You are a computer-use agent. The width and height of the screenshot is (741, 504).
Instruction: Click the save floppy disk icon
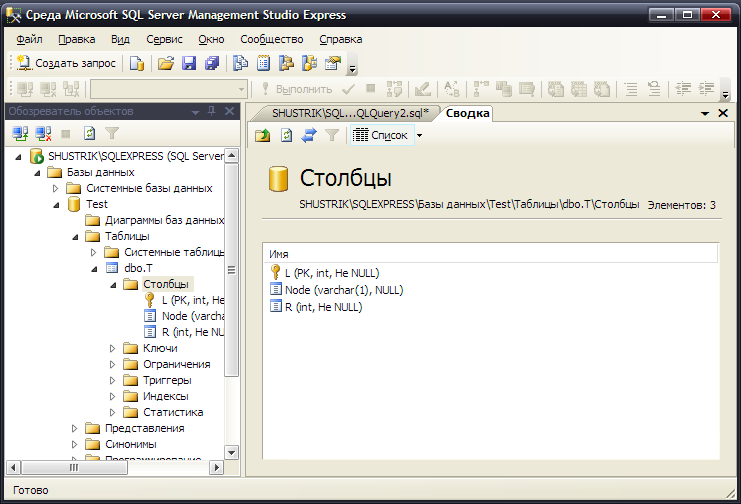click(x=189, y=63)
